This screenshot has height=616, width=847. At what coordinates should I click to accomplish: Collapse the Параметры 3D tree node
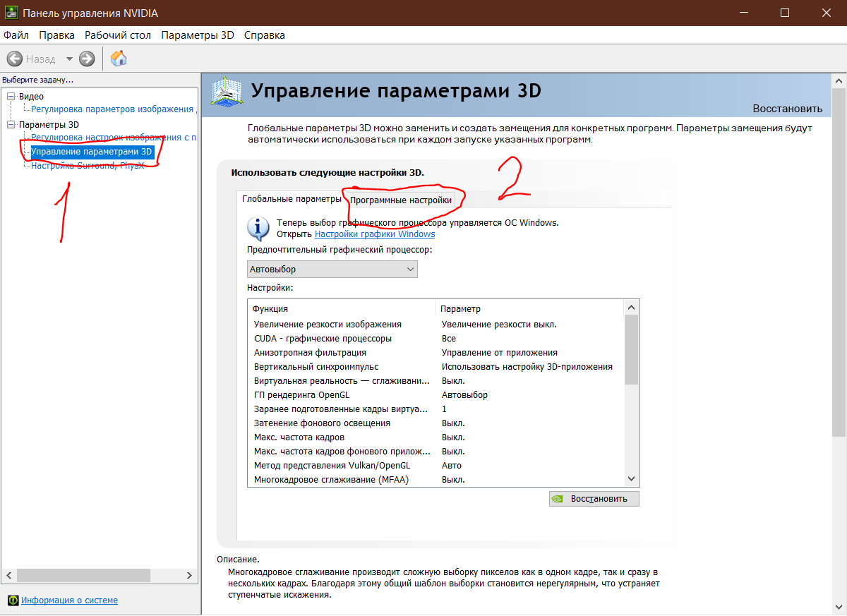[x=11, y=125]
